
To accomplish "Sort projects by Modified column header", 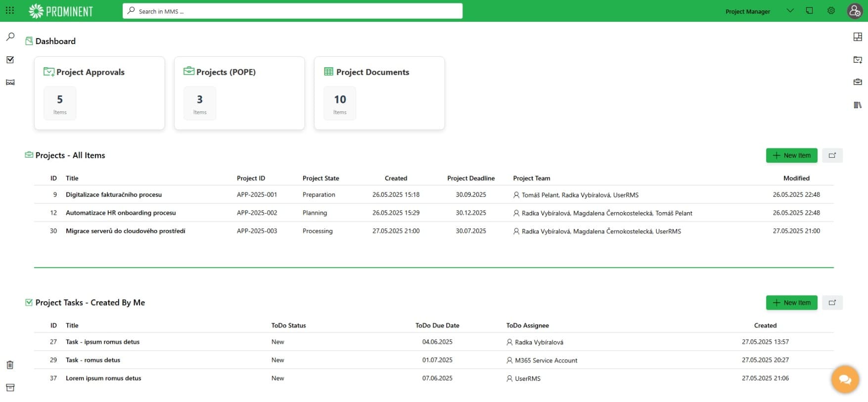I will [x=796, y=178].
